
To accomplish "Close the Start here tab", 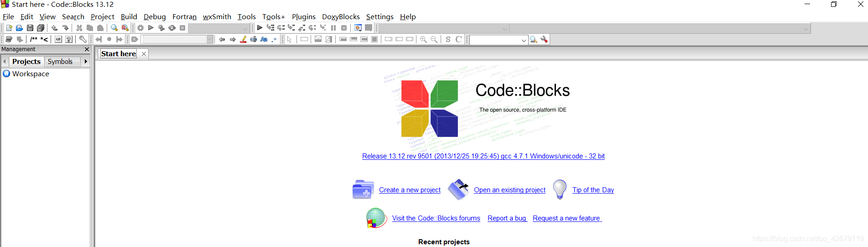I will (x=144, y=54).
